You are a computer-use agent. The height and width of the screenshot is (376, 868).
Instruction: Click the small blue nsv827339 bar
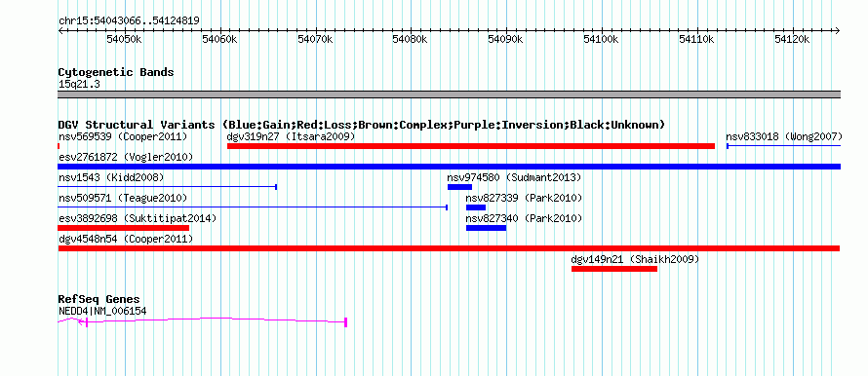click(x=476, y=207)
